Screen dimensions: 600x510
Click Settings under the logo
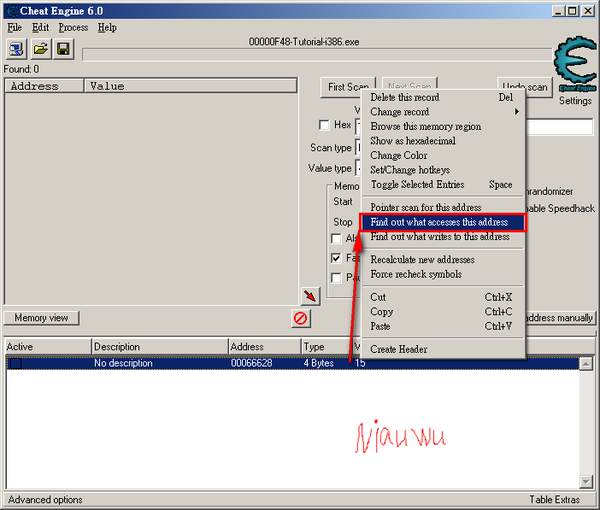[575, 101]
